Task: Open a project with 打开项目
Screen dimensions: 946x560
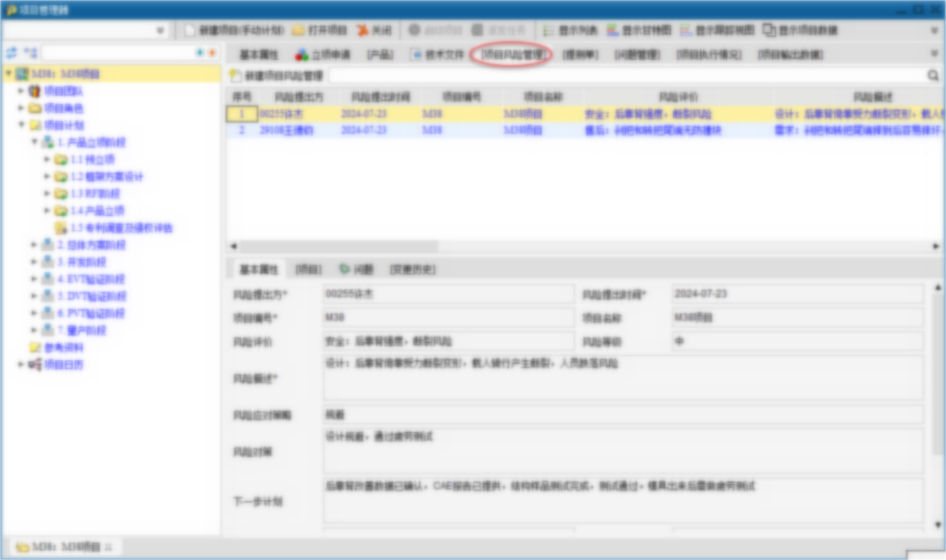Action: [298, 30]
